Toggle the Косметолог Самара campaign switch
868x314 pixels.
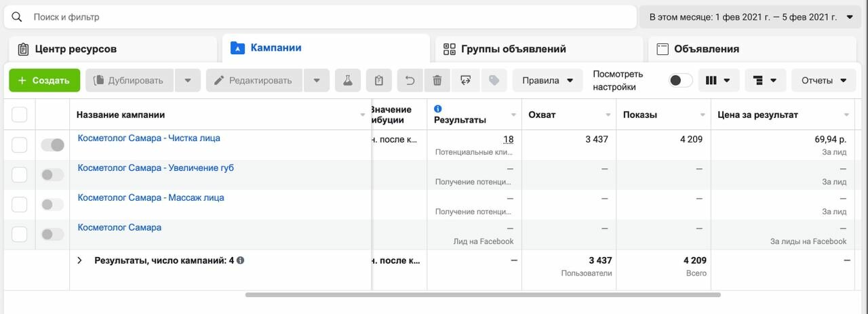(x=53, y=234)
